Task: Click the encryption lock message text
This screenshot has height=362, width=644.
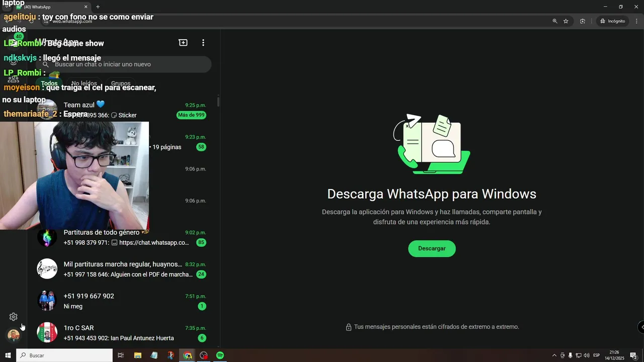Action: coord(436,327)
